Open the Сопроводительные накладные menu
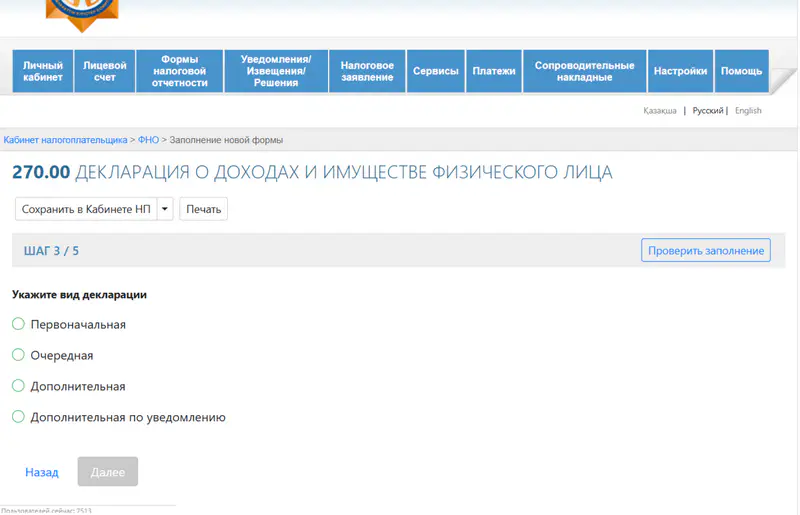This screenshot has width=800, height=515. pos(584,71)
